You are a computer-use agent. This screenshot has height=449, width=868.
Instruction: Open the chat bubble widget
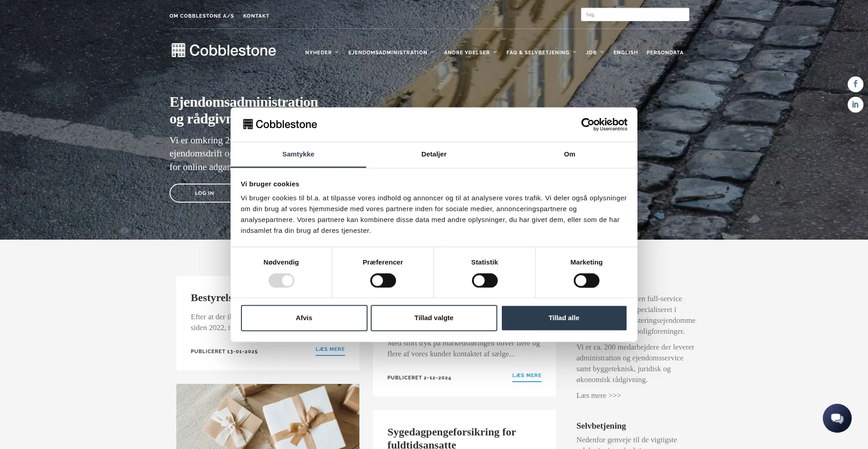[x=837, y=418]
